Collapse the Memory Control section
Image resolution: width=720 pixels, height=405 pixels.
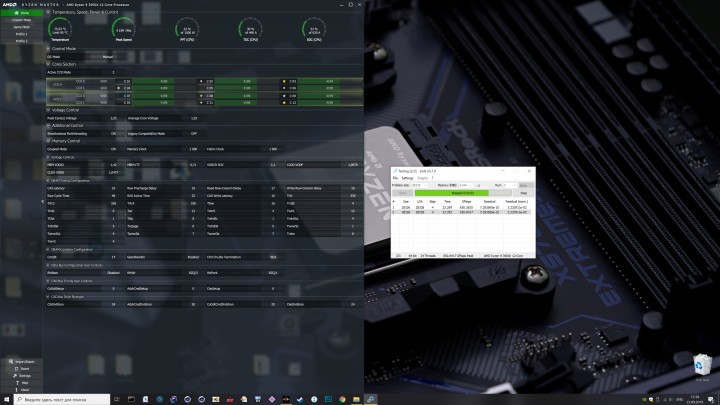(48, 141)
